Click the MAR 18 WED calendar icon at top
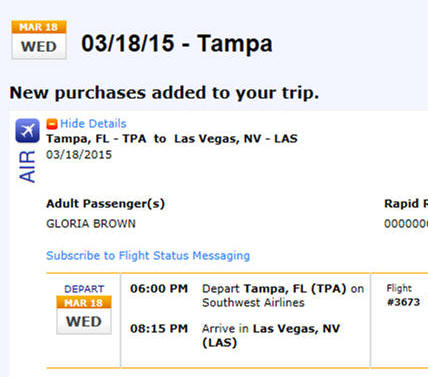This screenshot has width=428, height=377. tap(39, 40)
